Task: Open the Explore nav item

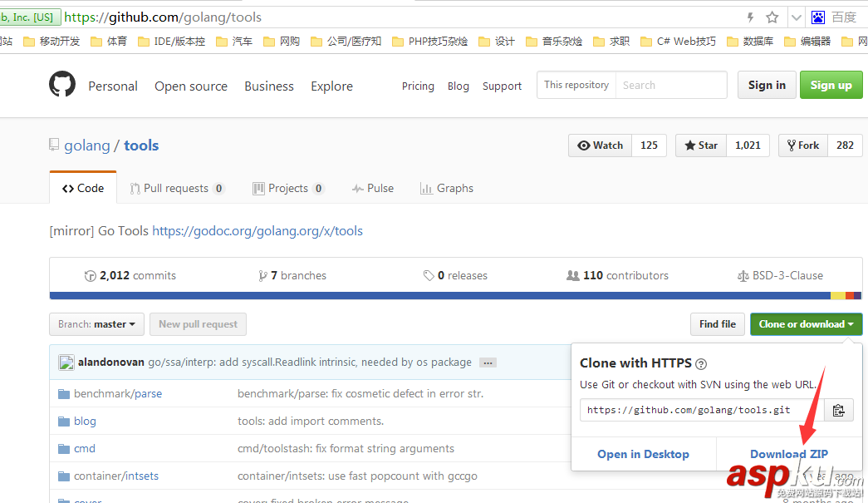Action: click(x=331, y=86)
